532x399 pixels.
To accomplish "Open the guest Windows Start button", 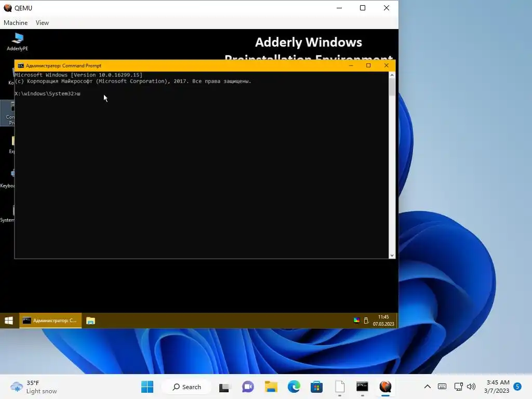I will click(9, 321).
